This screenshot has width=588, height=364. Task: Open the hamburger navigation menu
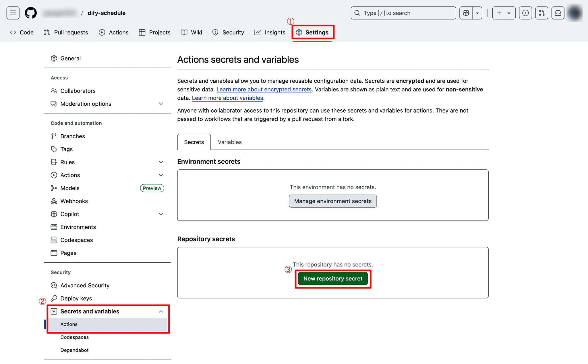13,13
